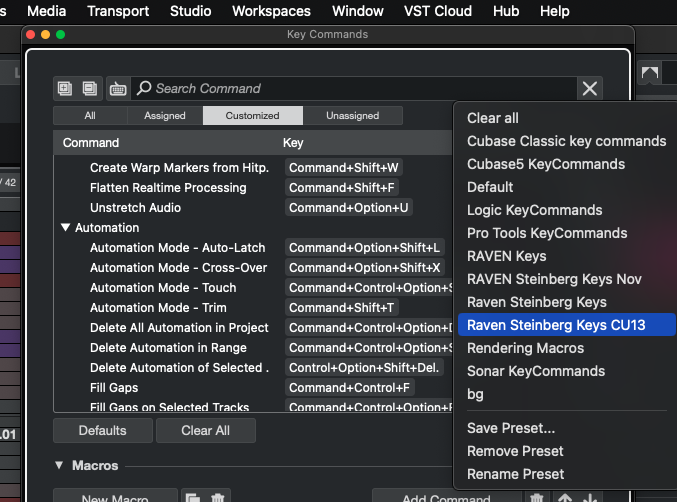Viewport: 677px width, 502px height.
Task: Click the Add Command button
Action: 446,496
